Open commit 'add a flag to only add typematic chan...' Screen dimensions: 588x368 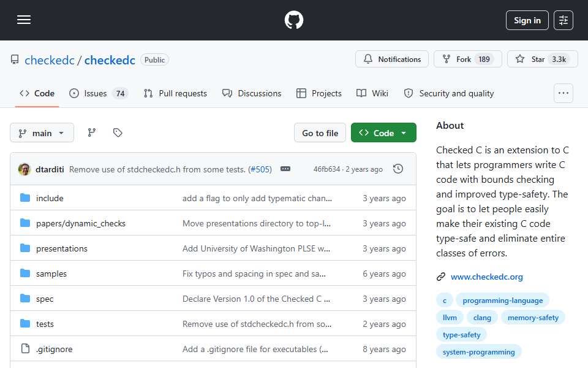257,198
